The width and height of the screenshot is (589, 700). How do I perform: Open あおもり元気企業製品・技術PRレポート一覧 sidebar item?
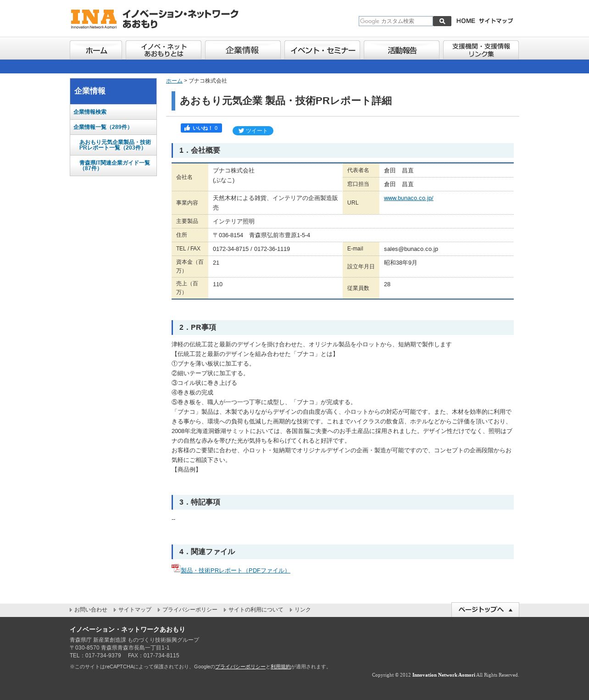pos(113,145)
